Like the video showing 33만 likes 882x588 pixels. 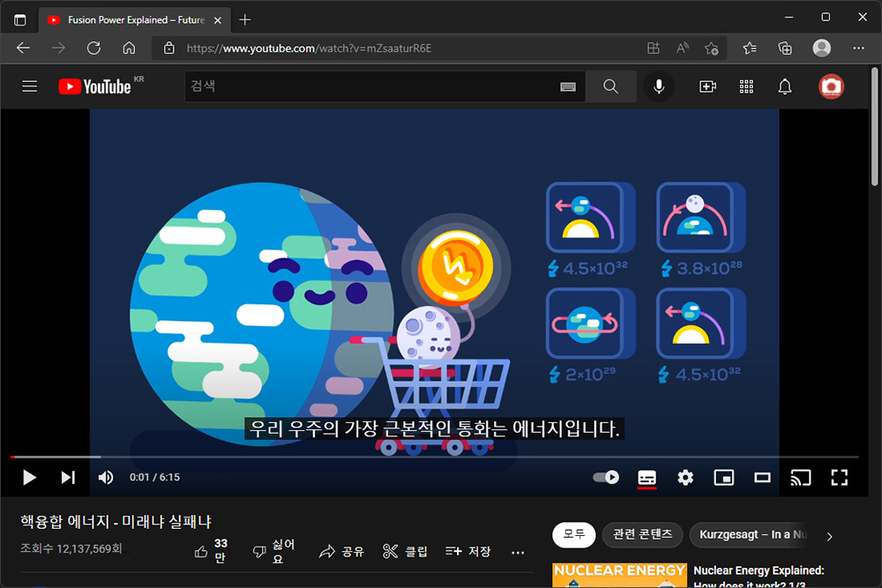click(211, 552)
